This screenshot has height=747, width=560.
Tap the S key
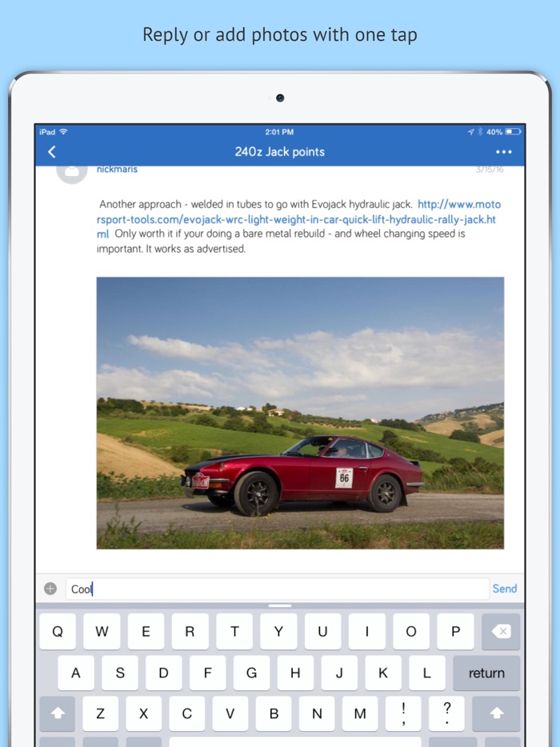tap(120, 673)
